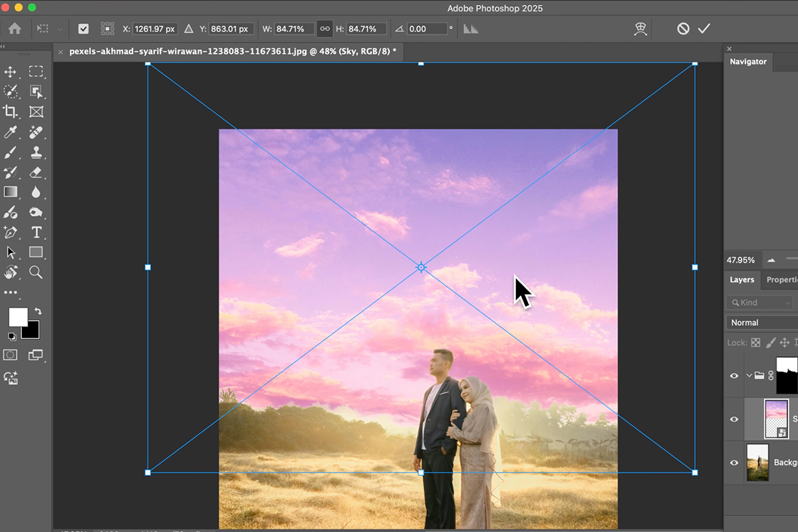Select the Pen tool
The height and width of the screenshot is (532, 798).
point(11,232)
